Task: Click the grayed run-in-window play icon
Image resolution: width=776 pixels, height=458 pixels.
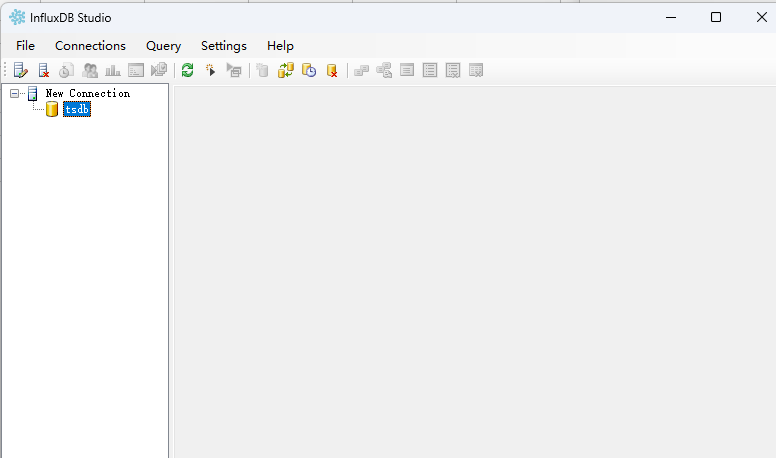Action: click(x=234, y=70)
